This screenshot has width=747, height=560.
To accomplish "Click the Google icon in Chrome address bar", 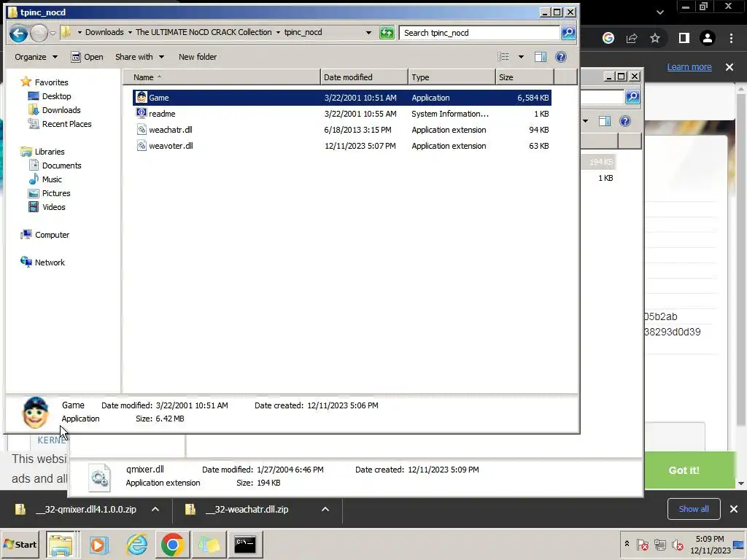I will [608, 38].
